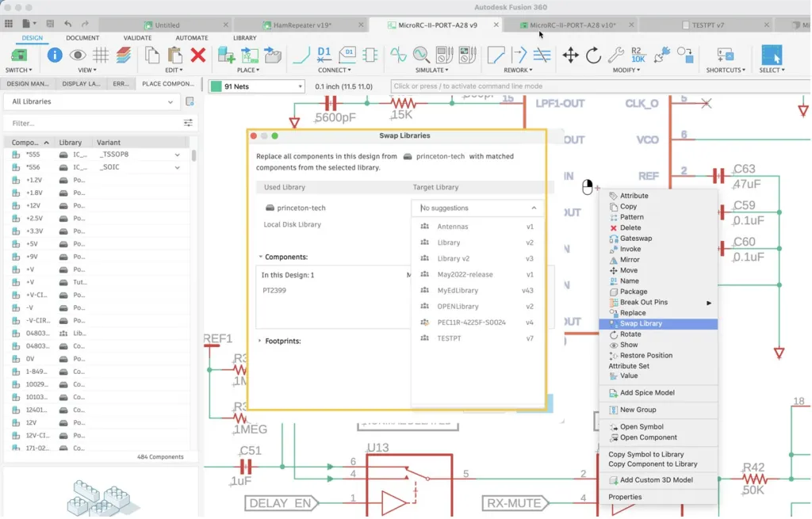
Task: Select the +3.3V component row
Action: click(98, 231)
